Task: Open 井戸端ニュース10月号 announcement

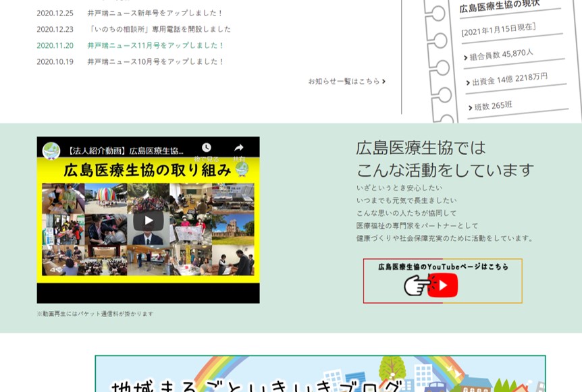Action: click(x=155, y=61)
